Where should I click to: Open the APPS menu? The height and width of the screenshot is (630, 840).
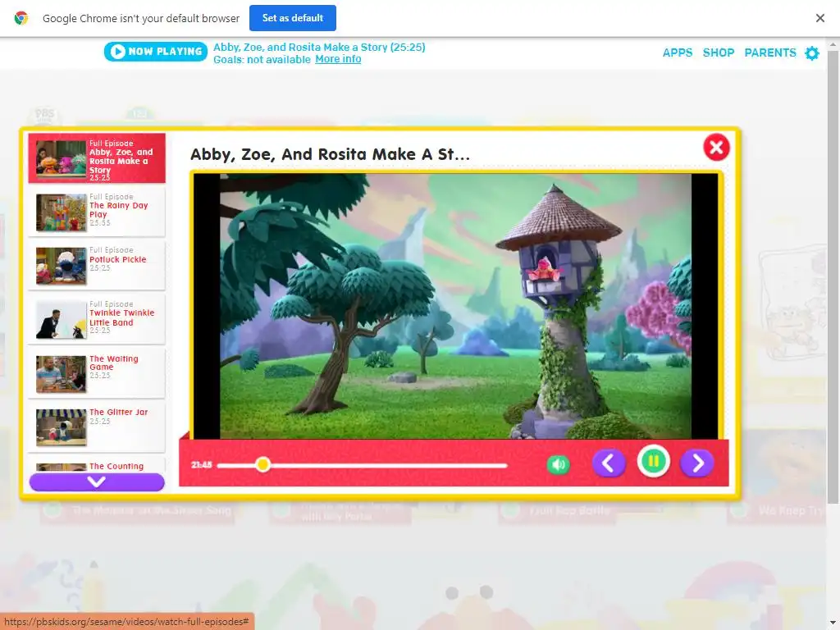click(x=677, y=52)
